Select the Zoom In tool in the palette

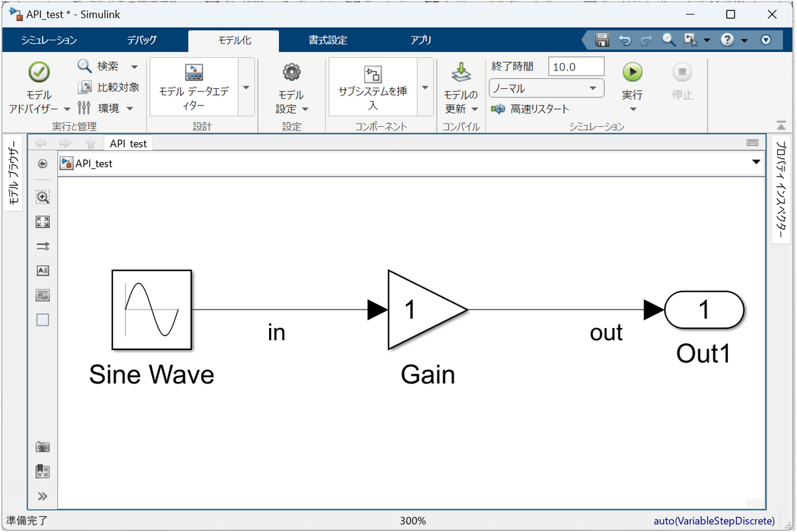click(x=43, y=197)
